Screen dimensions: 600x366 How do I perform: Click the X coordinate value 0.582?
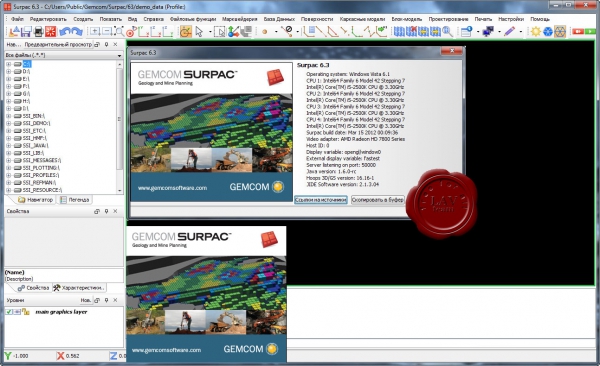tap(72, 356)
